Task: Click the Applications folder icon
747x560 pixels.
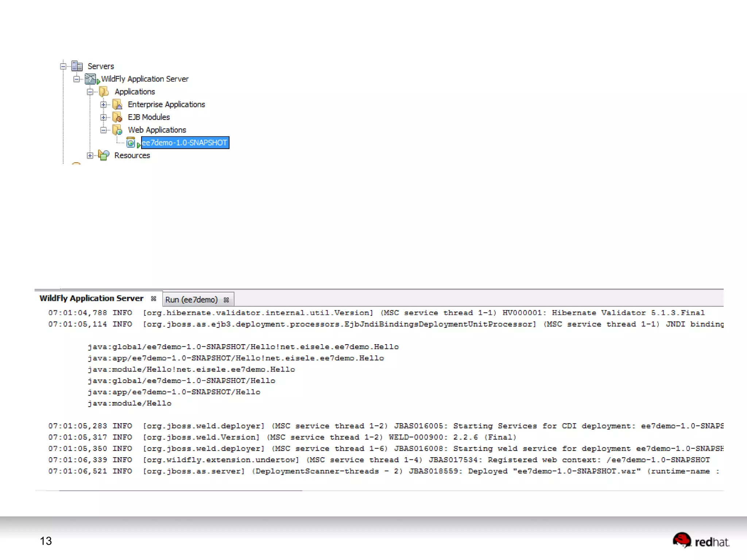Action: tap(104, 92)
